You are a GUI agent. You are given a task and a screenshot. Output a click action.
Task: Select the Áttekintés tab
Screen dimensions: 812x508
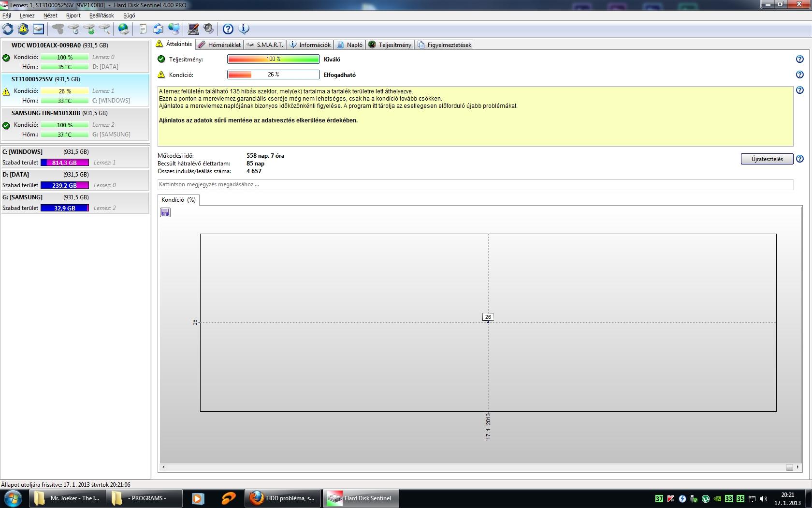coord(174,44)
